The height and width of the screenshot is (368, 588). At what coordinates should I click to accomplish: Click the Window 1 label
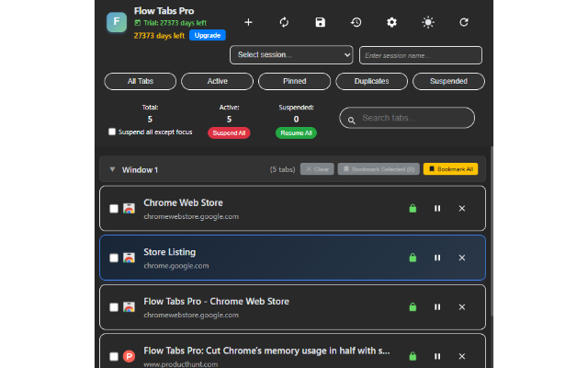[x=140, y=169]
